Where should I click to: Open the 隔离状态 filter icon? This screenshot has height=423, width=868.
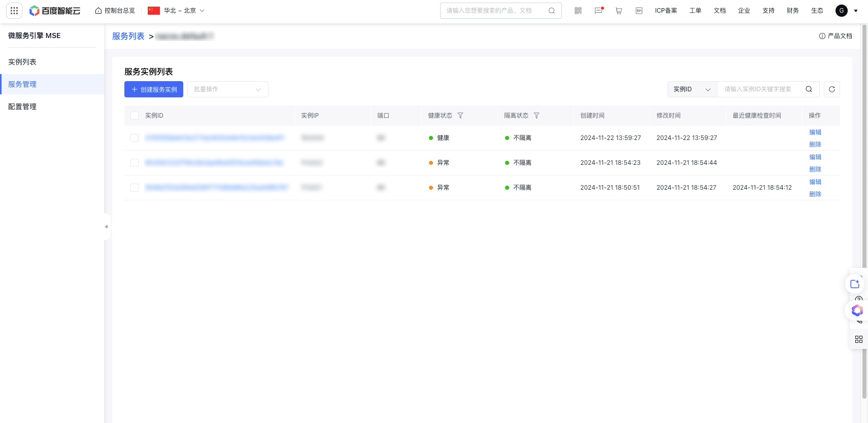point(537,116)
